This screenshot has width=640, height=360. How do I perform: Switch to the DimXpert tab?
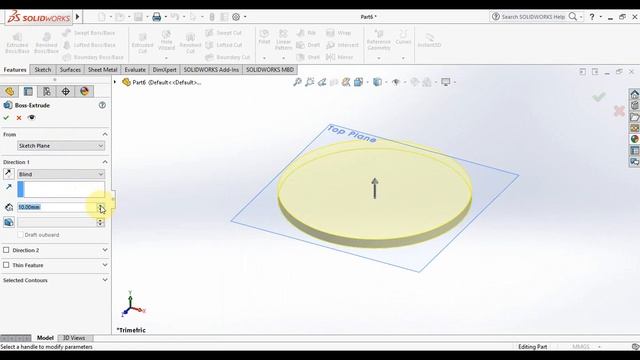click(164, 70)
